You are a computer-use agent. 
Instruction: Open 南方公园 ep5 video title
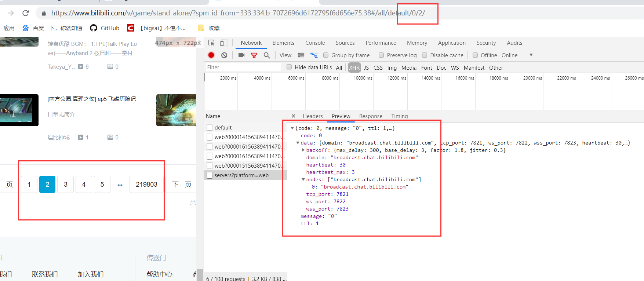pyautogui.click(x=92, y=99)
